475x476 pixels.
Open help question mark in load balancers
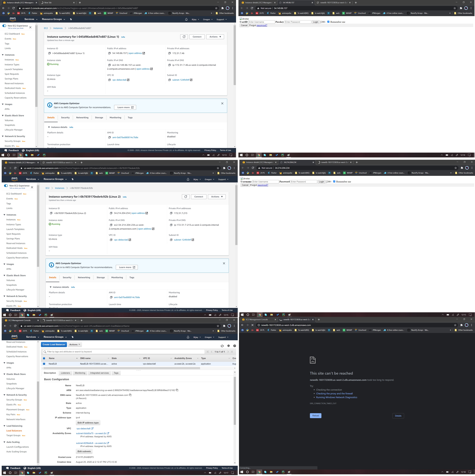234,346
